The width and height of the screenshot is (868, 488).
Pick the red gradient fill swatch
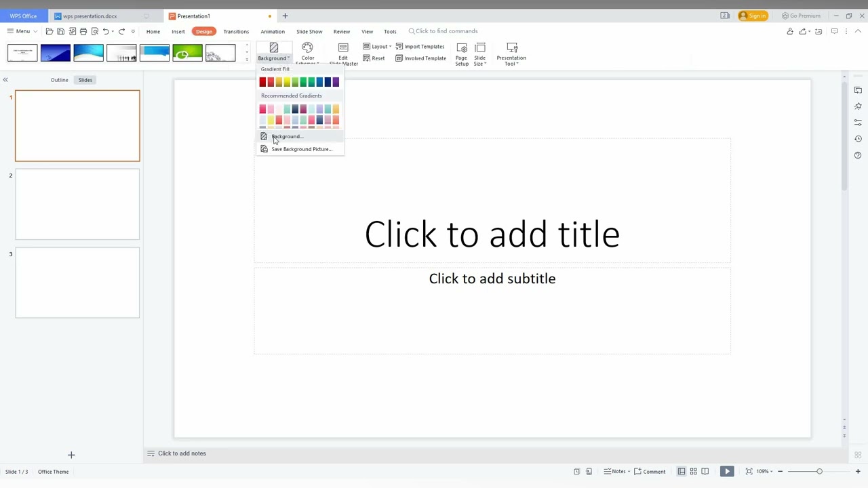click(x=262, y=82)
